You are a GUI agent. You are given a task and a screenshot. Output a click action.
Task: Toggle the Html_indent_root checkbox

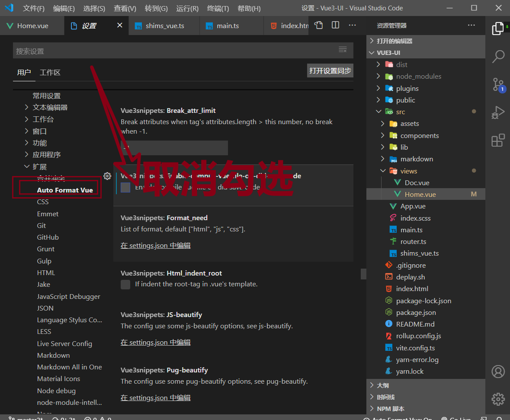[x=125, y=284]
